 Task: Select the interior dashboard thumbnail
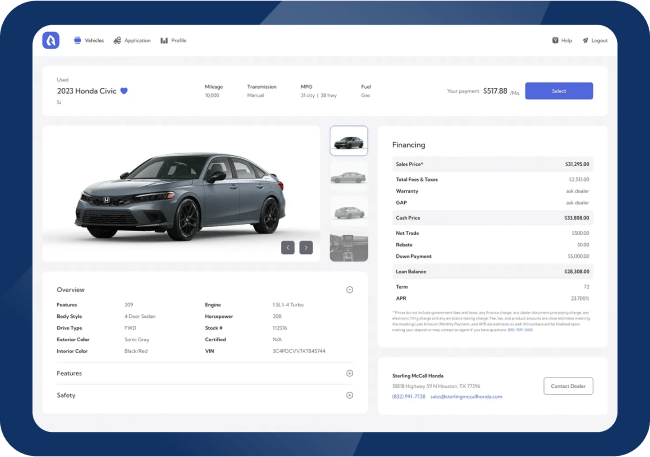(x=349, y=247)
